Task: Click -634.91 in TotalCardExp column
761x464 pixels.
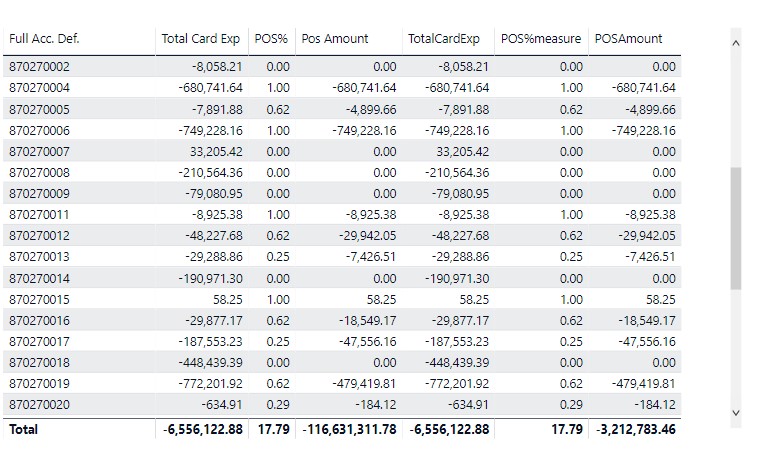Action: click(x=468, y=404)
